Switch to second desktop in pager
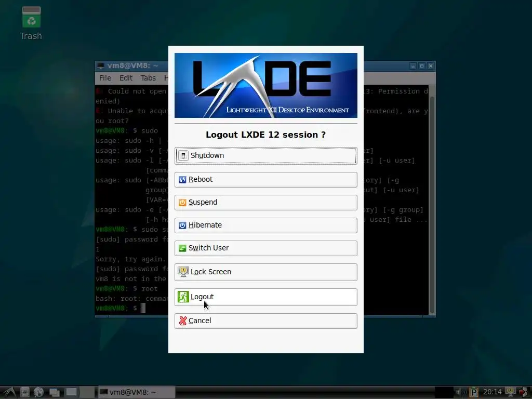 tap(87, 392)
